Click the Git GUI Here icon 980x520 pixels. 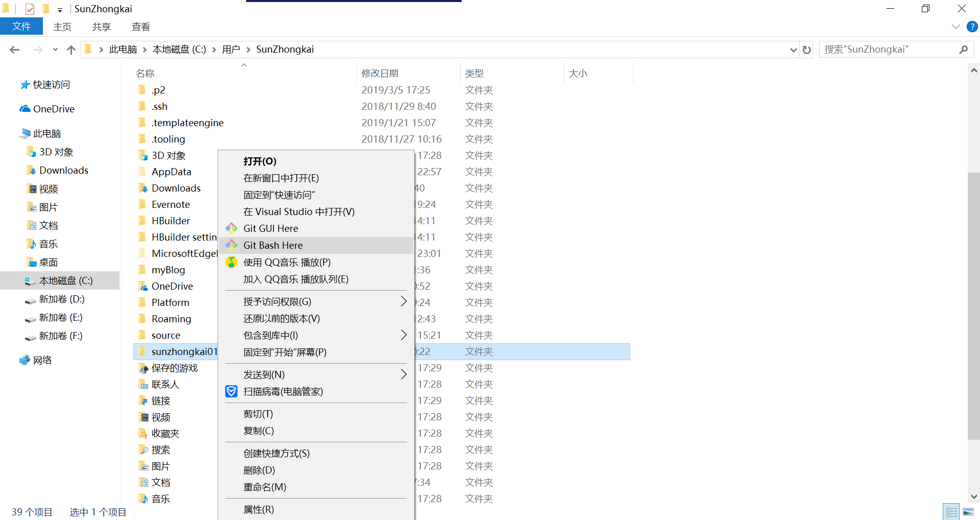tap(231, 228)
